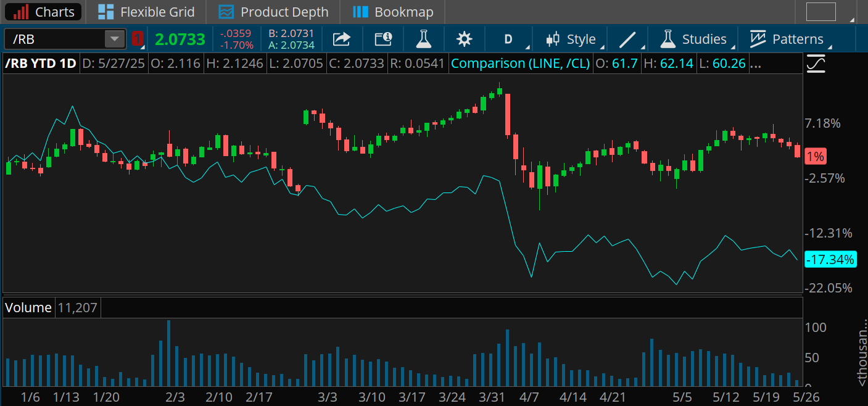Screen dimensions: 868x406
Task: Click the date value D: 5/27/25
Action: 115,64
